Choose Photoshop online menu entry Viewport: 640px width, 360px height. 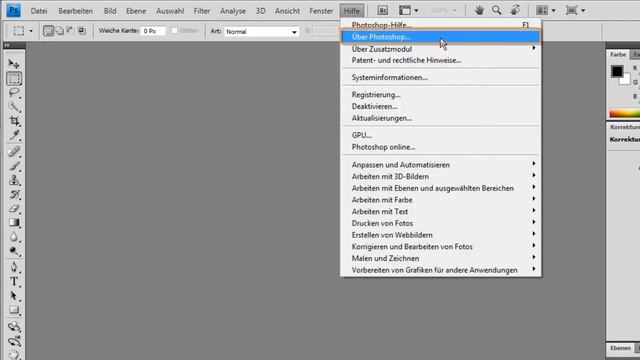(x=441, y=147)
